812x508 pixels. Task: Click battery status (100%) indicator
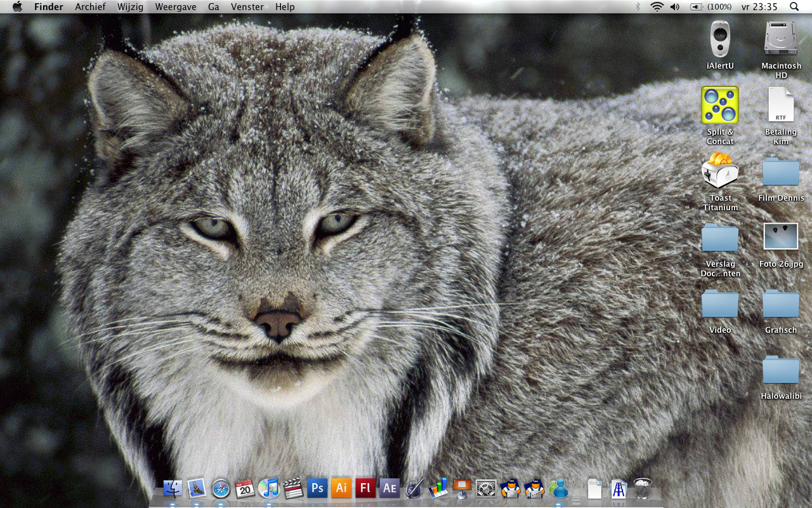click(x=710, y=6)
